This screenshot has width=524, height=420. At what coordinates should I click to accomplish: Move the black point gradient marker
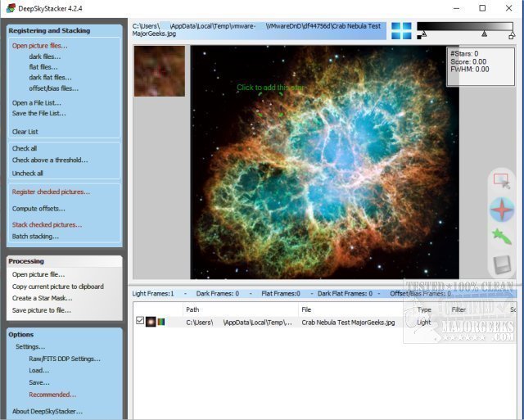(424, 34)
